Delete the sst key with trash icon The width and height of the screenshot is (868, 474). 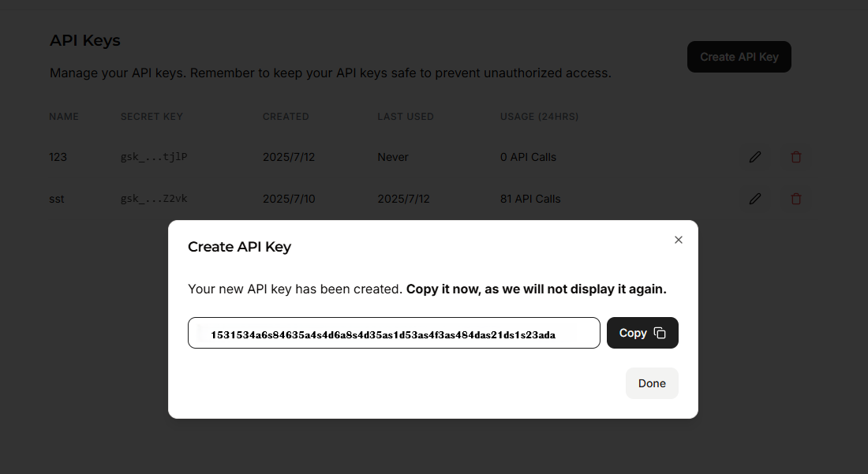click(796, 199)
